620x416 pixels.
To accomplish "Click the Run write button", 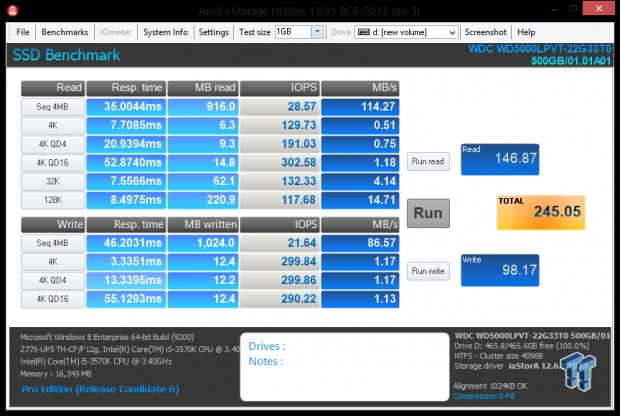I will tap(428, 271).
